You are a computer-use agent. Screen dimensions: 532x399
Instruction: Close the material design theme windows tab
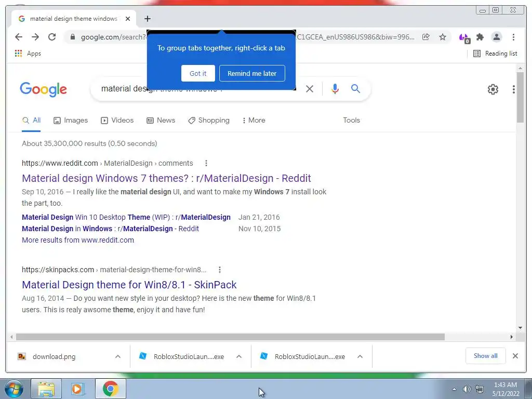point(128,19)
